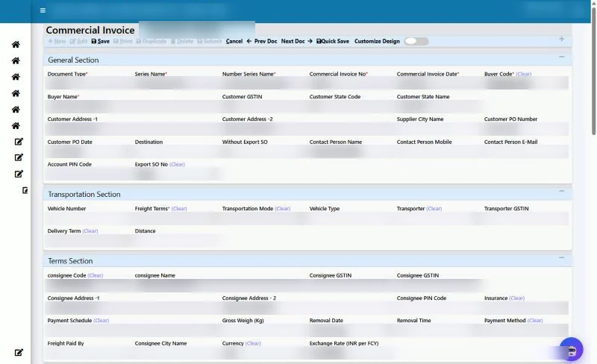Click the Commercial Invoice No field
The height and width of the screenshot is (364, 597).
pyautogui.click(x=351, y=83)
